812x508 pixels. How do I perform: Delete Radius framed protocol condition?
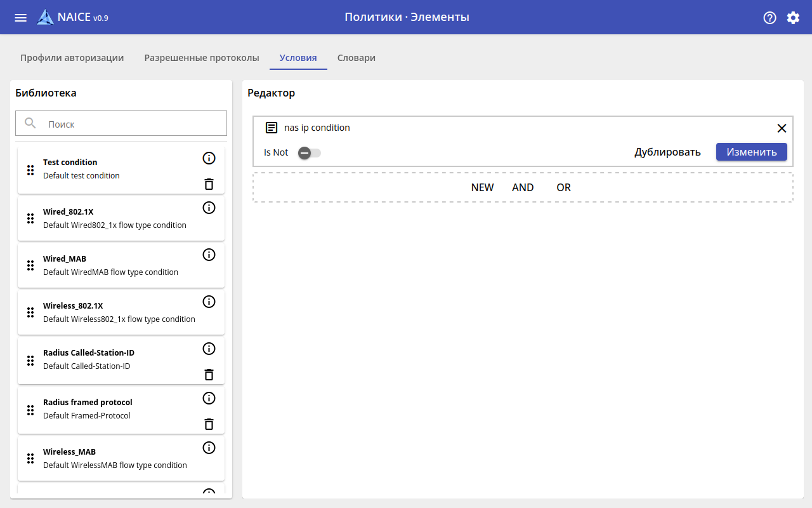(209, 424)
